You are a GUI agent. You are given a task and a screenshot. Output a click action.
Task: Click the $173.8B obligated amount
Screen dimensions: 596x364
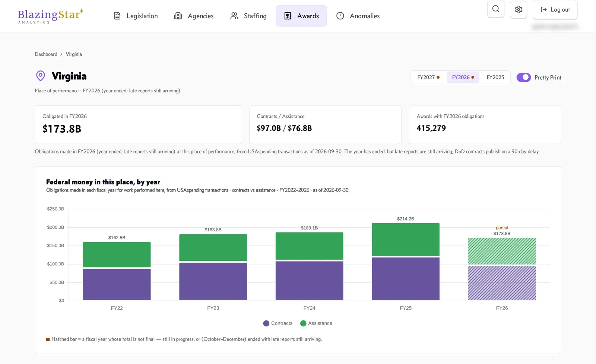pyautogui.click(x=62, y=129)
